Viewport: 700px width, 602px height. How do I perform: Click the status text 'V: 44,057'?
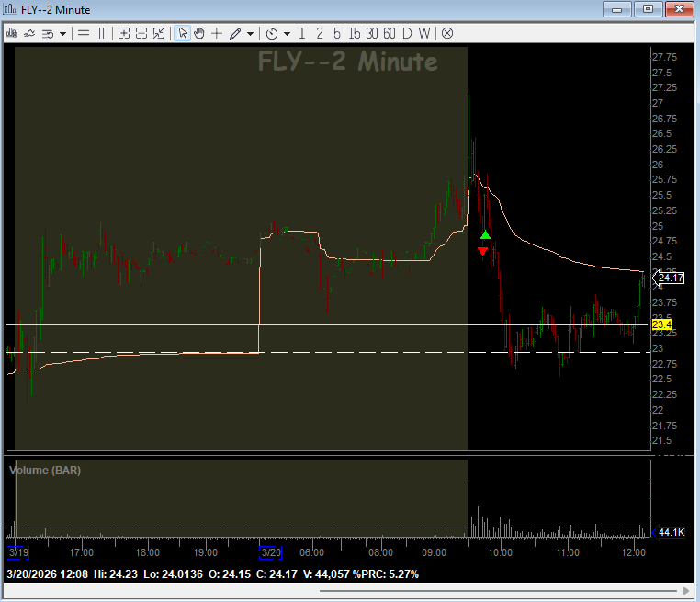[x=326, y=574]
